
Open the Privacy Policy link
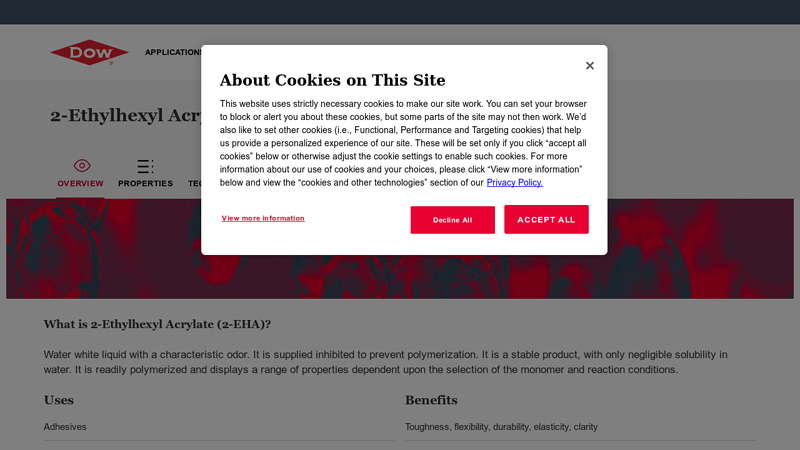tap(515, 183)
